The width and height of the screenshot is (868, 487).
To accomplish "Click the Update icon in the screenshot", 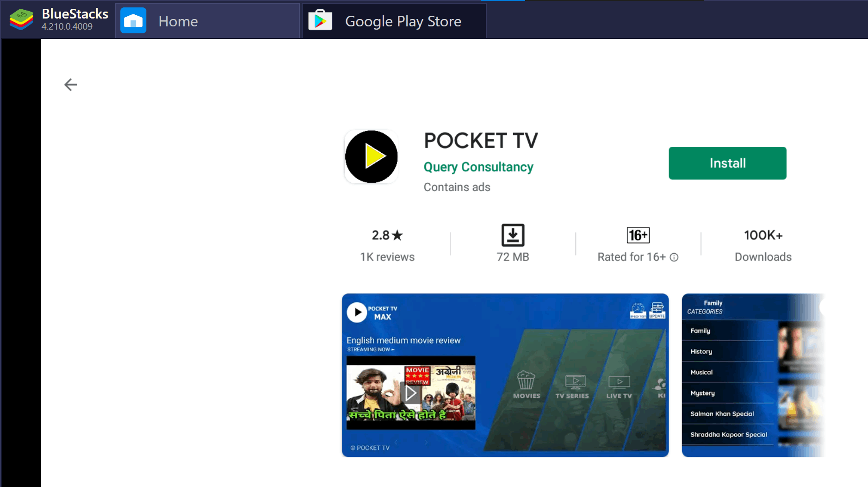I will click(657, 308).
